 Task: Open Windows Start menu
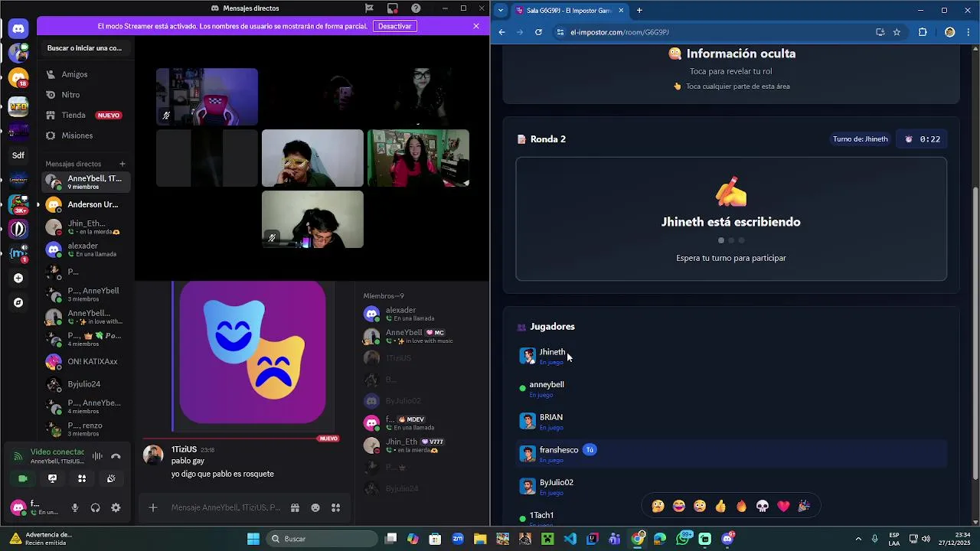tap(253, 539)
